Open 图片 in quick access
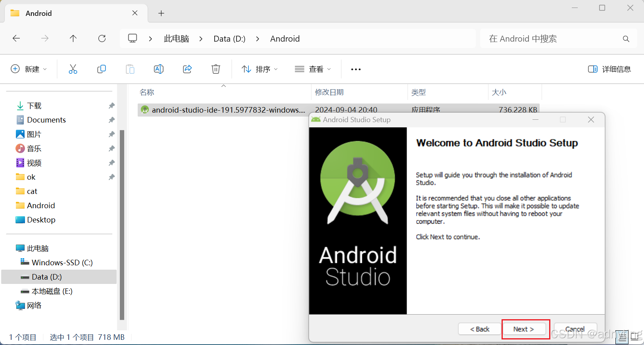This screenshot has width=644, height=345. tap(34, 134)
